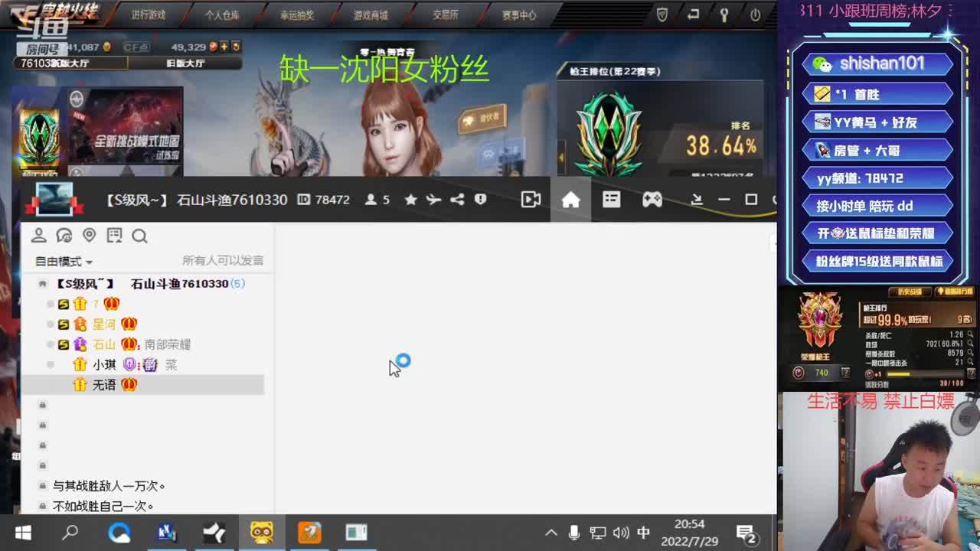
Task: Click the video recording icon in YY header
Action: (x=531, y=200)
